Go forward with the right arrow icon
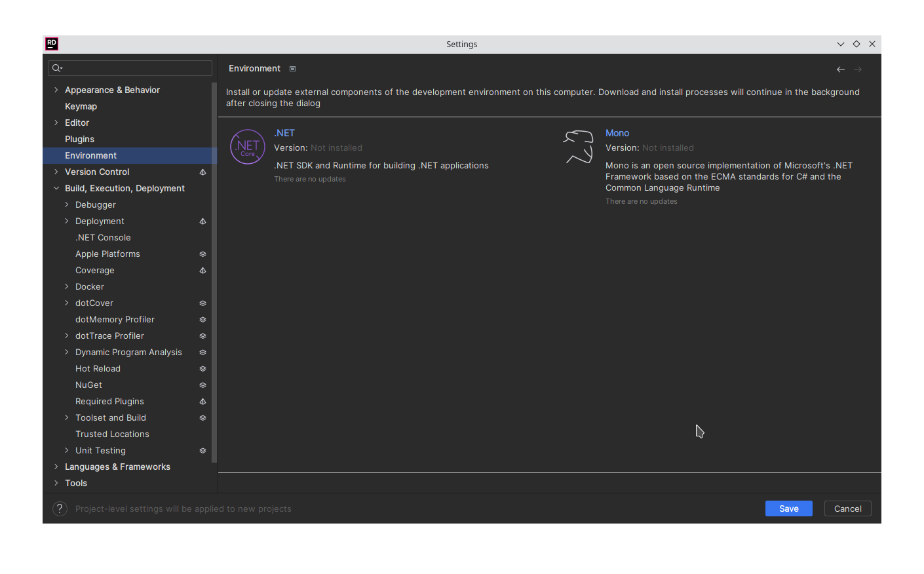924x574 pixels. [x=858, y=69]
